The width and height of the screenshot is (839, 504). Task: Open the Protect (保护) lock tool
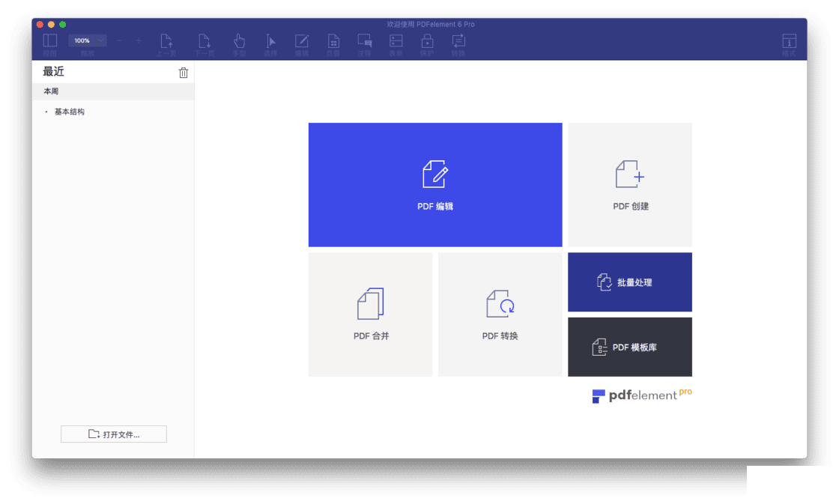(427, 40)
